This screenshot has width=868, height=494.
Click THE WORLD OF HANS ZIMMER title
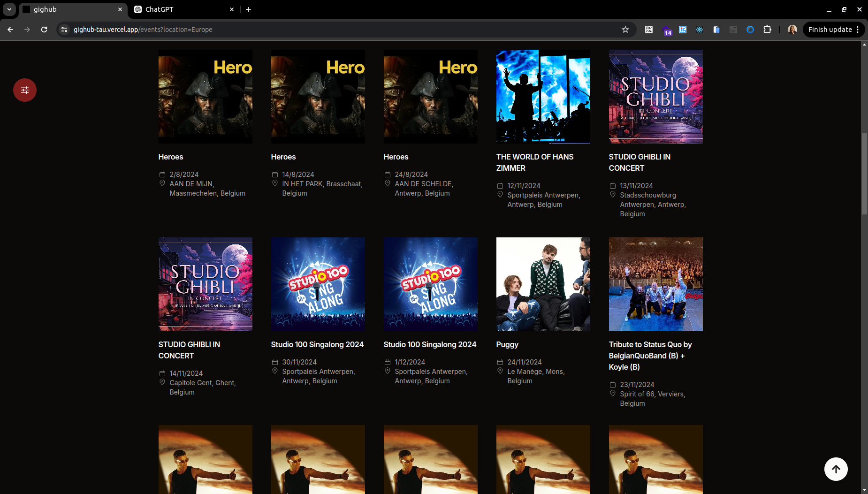pos(535,162)
